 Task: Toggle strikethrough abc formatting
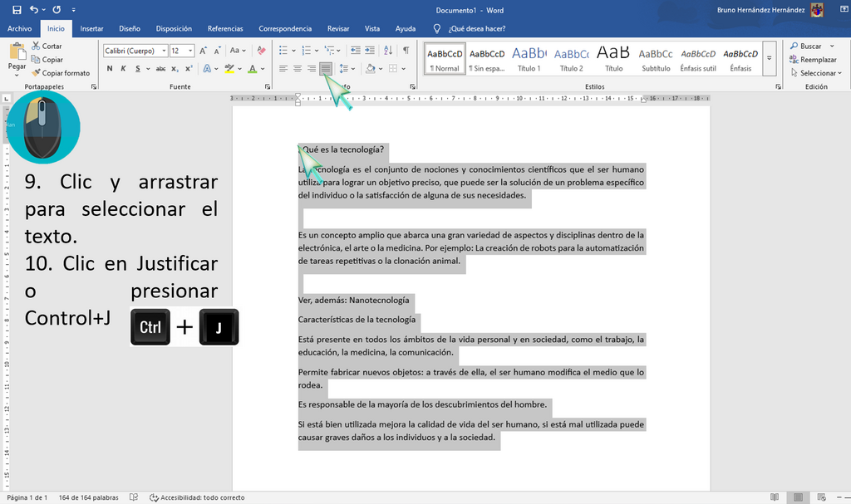pos(160,68)
